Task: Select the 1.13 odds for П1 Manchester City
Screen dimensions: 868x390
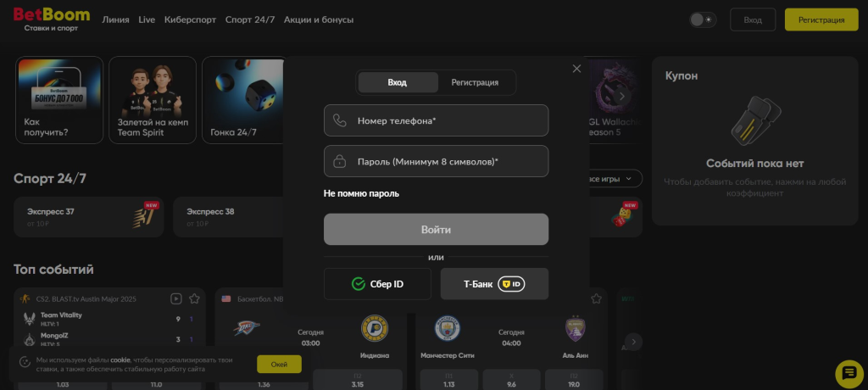Action: (448, 380)
